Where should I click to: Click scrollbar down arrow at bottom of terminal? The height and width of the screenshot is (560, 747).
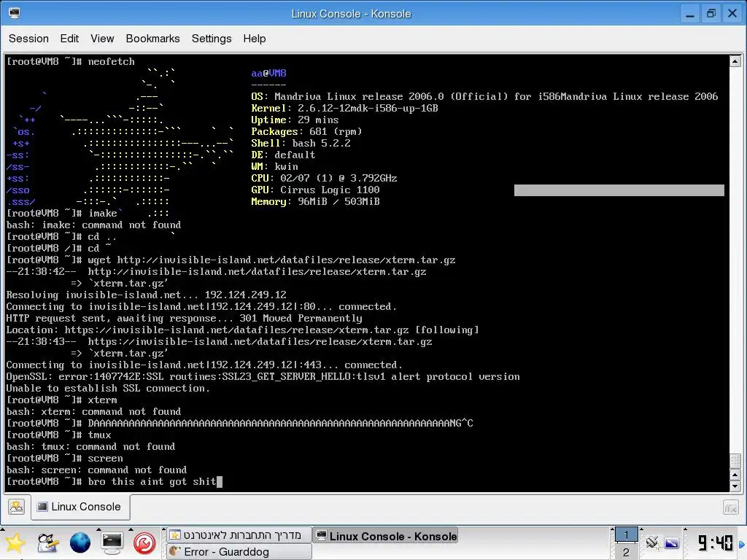(x=735, y=486)
